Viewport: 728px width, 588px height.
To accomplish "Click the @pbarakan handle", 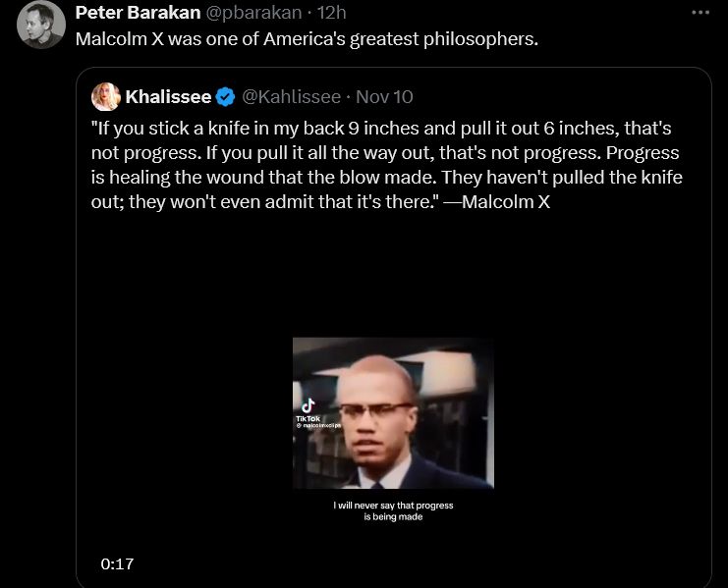I will coord(253,13).
